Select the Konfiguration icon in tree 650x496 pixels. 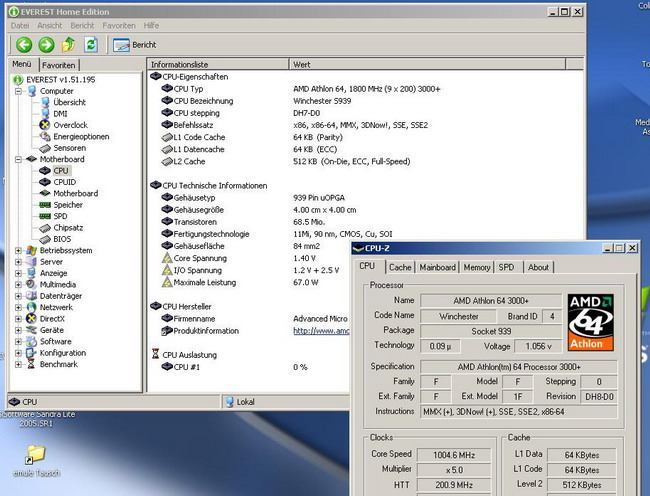click(x=31, y=353)
